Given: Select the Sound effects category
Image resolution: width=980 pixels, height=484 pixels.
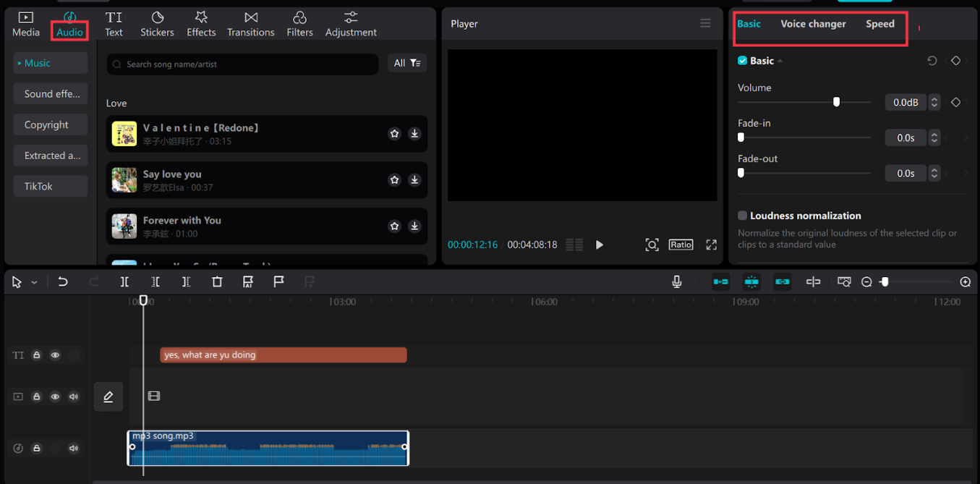Looking at the screenshot, I should click(51, 94).
